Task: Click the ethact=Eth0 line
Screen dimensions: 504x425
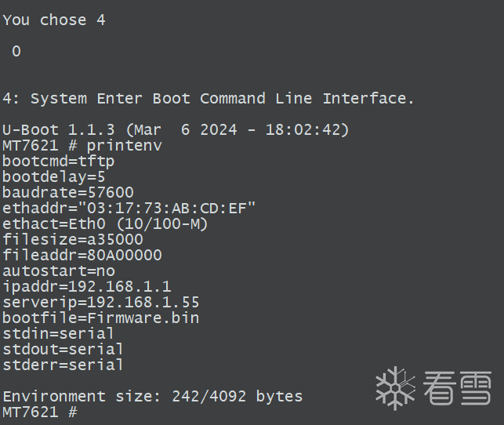Action: pyautogui.click(x=105, y=223)
